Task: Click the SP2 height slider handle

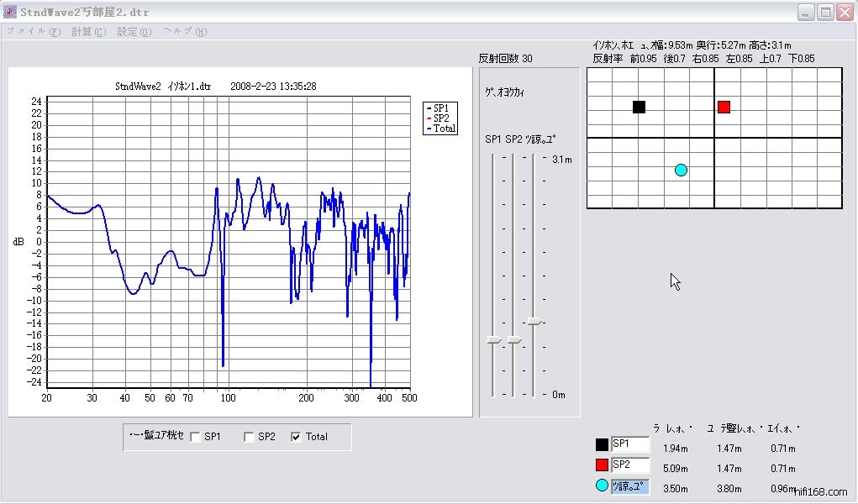Action: coord(514,339)
